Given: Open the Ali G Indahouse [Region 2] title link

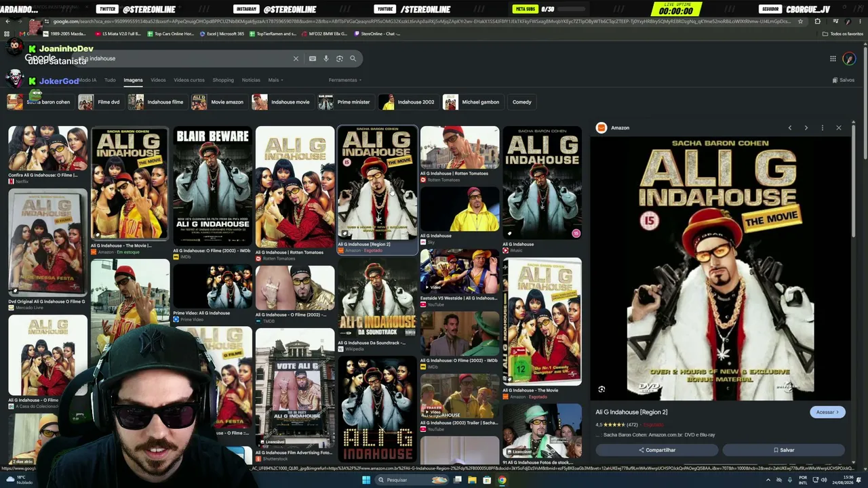Looking at the screenshot, I should [631, 412].
